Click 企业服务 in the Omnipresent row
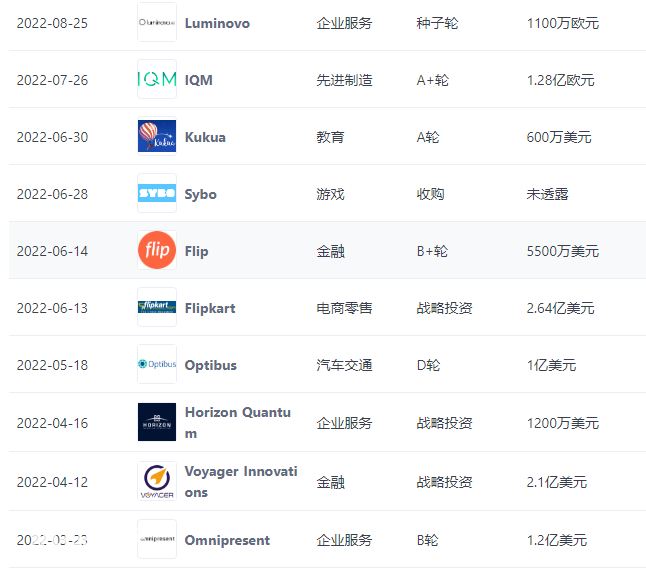The image size is (646, 577). coord(344,540)
